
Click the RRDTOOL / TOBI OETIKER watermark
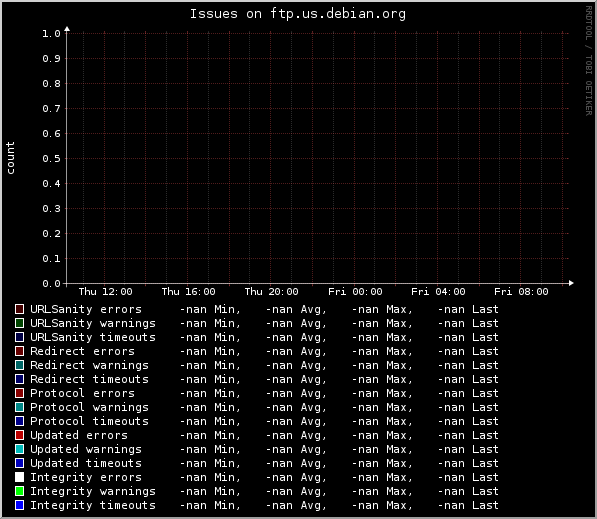[x=589, y=61]
